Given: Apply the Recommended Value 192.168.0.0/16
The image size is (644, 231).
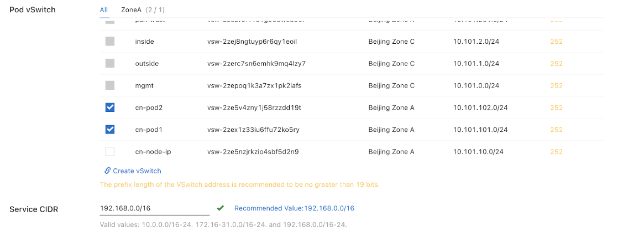Looking at the screenshot, I should point(294,208).
